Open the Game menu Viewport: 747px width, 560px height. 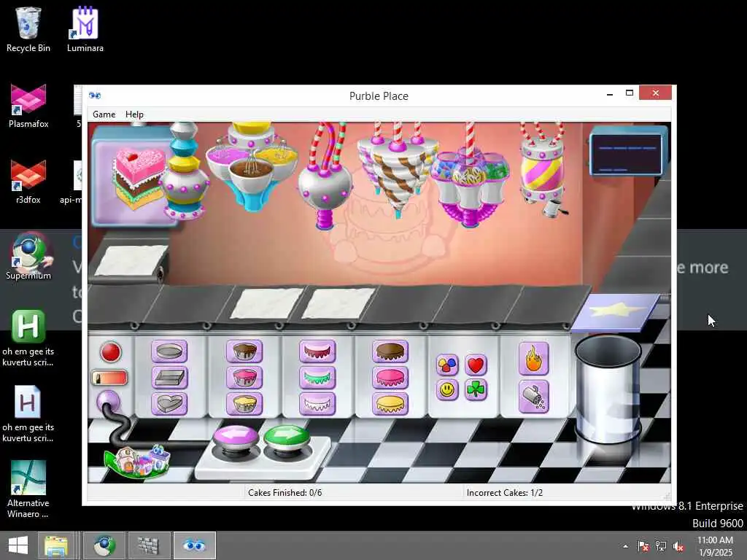[x=104, y=114]
